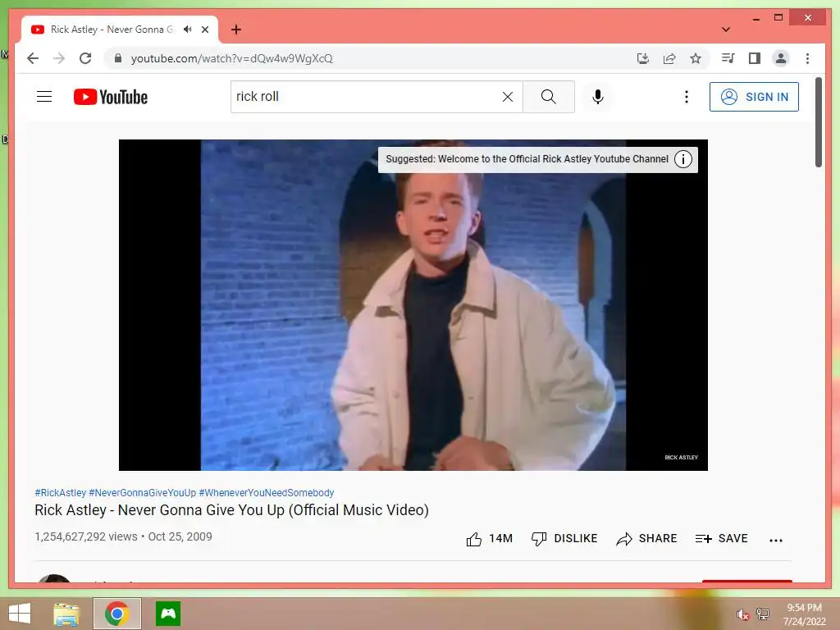Image resolution: width=840 pixels, height=630 pixels.
Task: Go back with the browser back arrow
Action: [33, 58]
